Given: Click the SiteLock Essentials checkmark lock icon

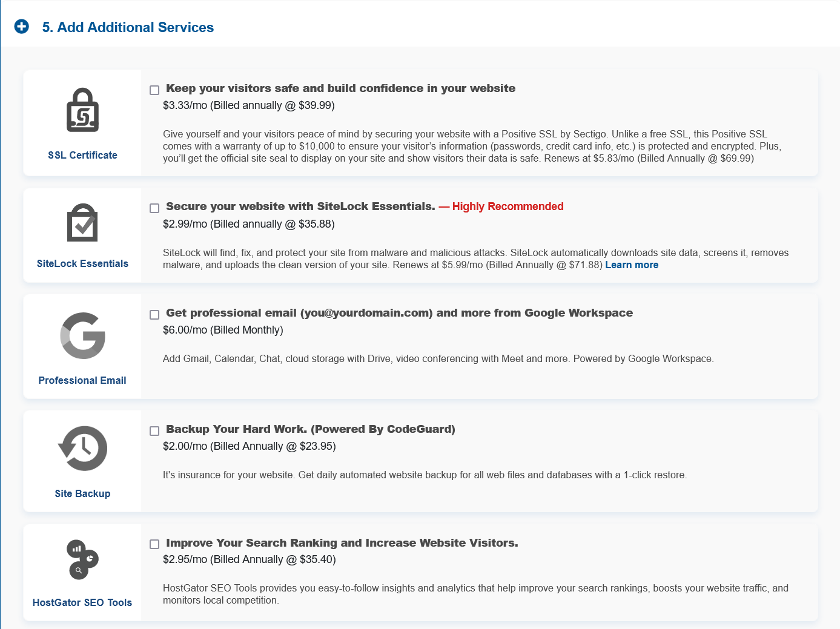Looking at the screenshot, I should (82, 223).
